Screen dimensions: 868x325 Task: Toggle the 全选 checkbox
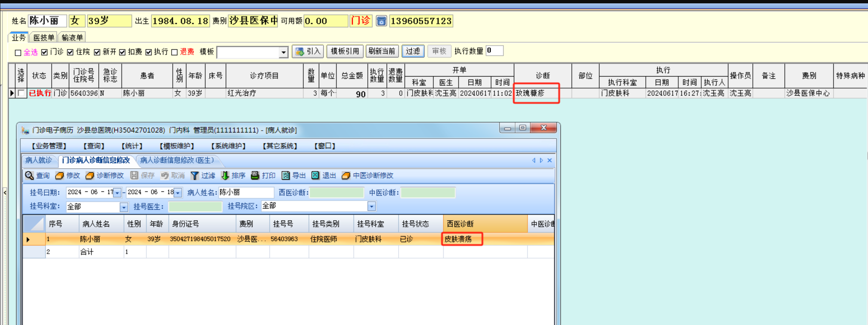[18, 53]
